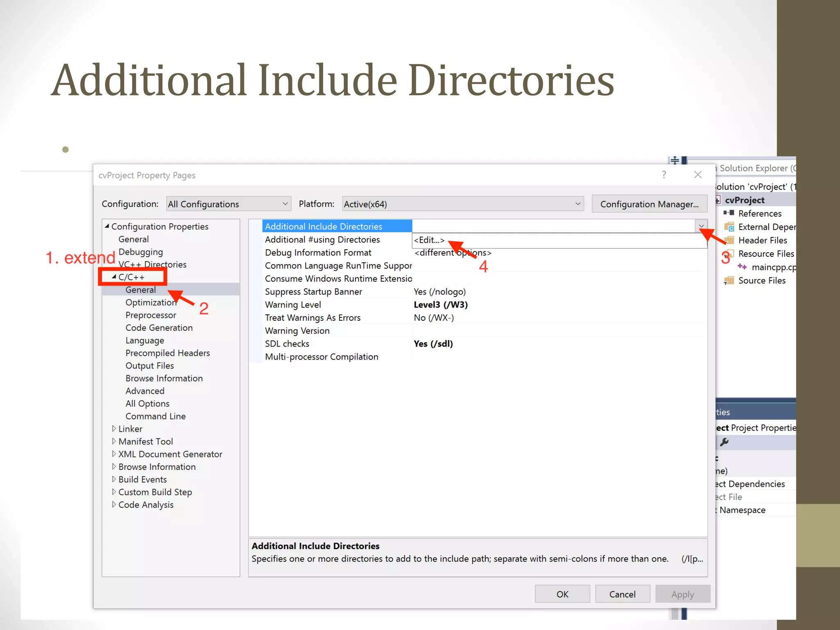The height and width of the screenshot is (630, 840).
Task: Collapse the C/C++ tree node
Action: click(x=114, y=277)
